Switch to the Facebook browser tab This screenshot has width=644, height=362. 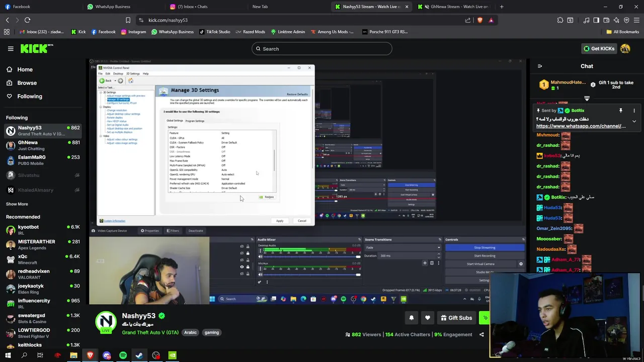click(x=40, y=7)
